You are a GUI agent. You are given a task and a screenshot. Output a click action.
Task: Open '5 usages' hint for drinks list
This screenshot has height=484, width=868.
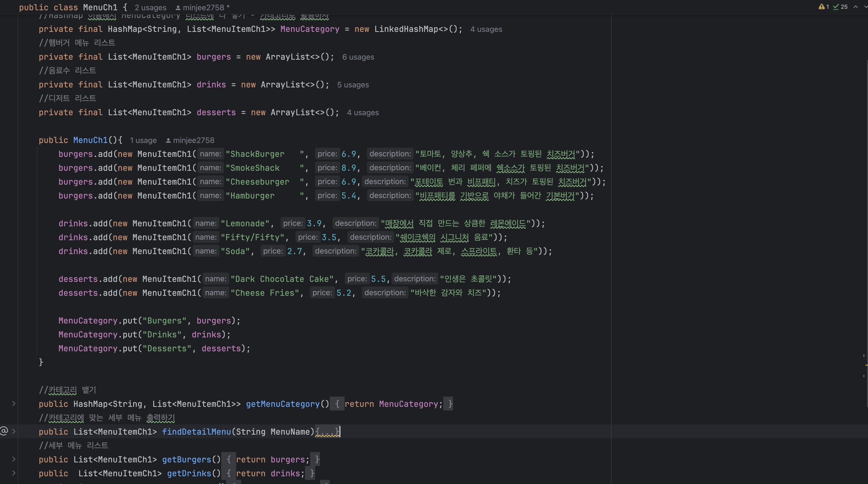[x=353, y=85]
